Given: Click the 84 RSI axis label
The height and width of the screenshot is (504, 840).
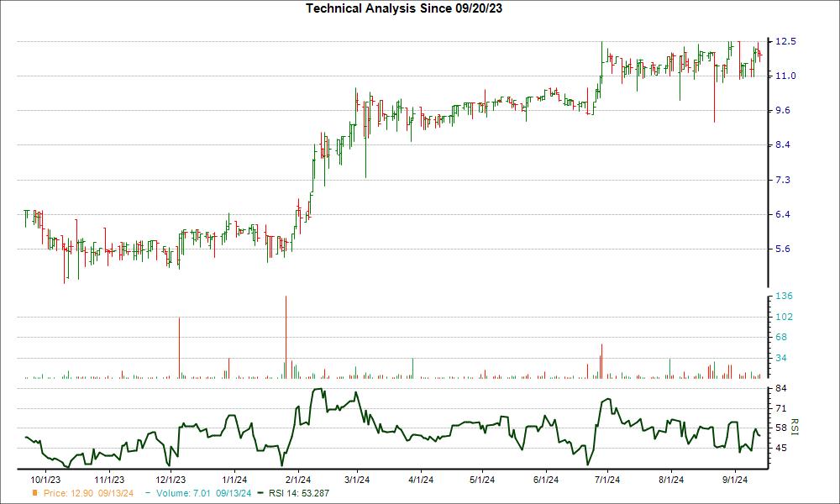Looking at the screenshot, I should click(x=781, y=388).
